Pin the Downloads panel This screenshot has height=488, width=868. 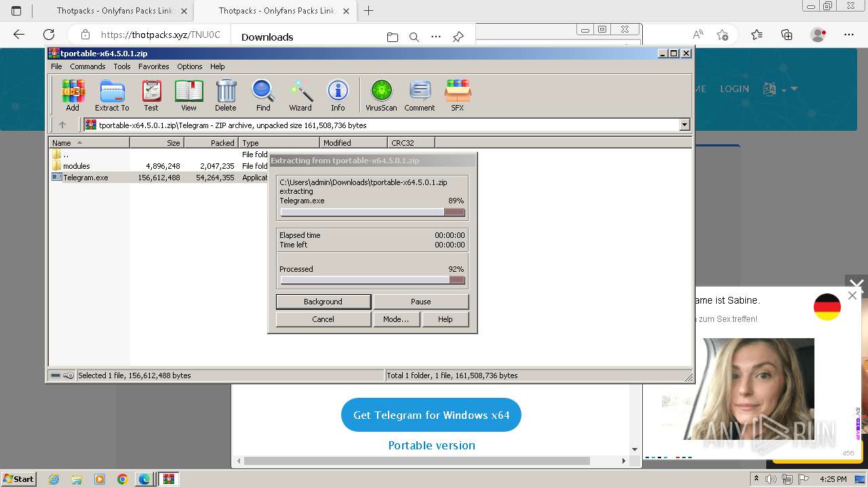(x=458, y=37)
